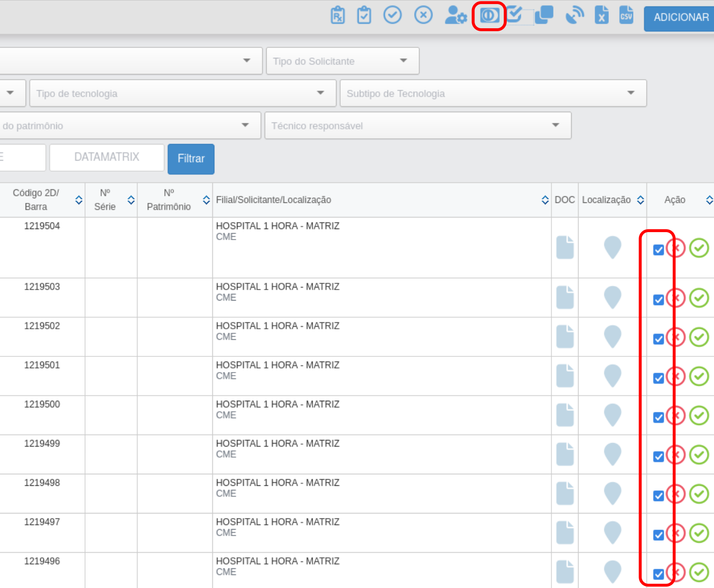Sort by Código 2D/Barra column arrows
The height and width of the screenshot is (588, 714).
(x=79, y=200)
